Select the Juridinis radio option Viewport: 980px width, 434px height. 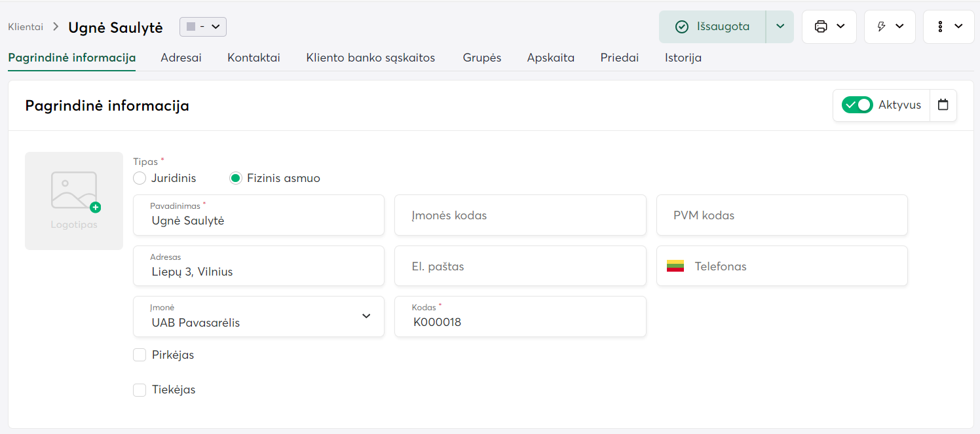point(140,178)
